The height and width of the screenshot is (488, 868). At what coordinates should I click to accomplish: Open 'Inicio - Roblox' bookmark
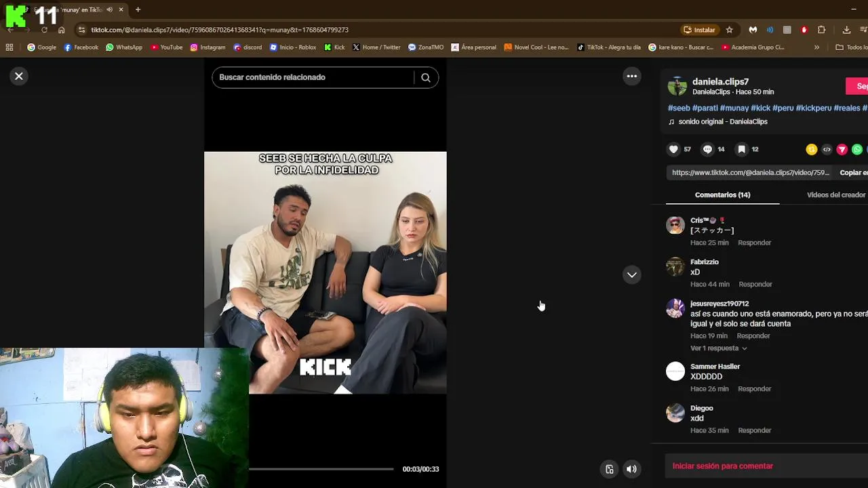(293, 47)
